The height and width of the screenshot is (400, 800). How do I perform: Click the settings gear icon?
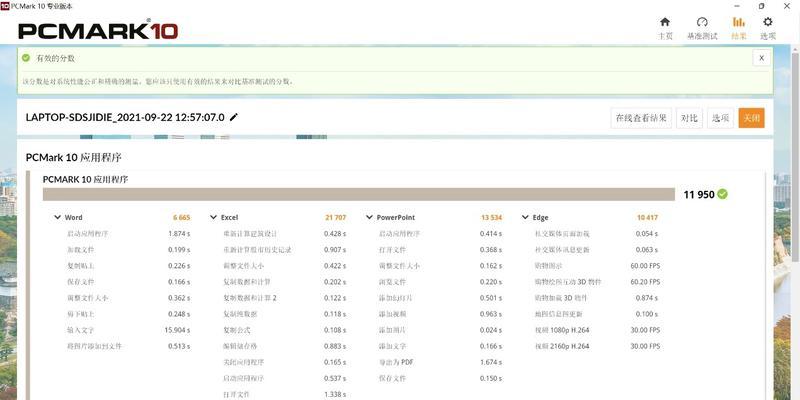click(768, 22)
